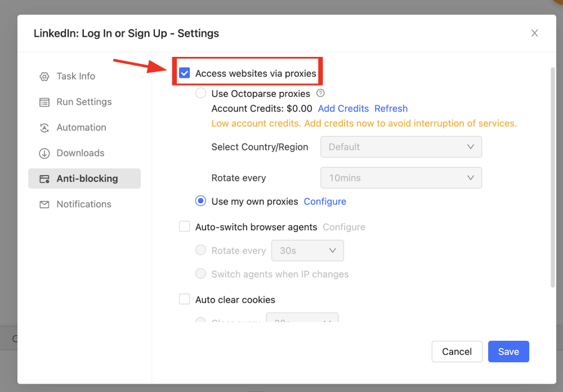Click the Add Credits link
Viewport: 563px width, 392px height.
343,109
